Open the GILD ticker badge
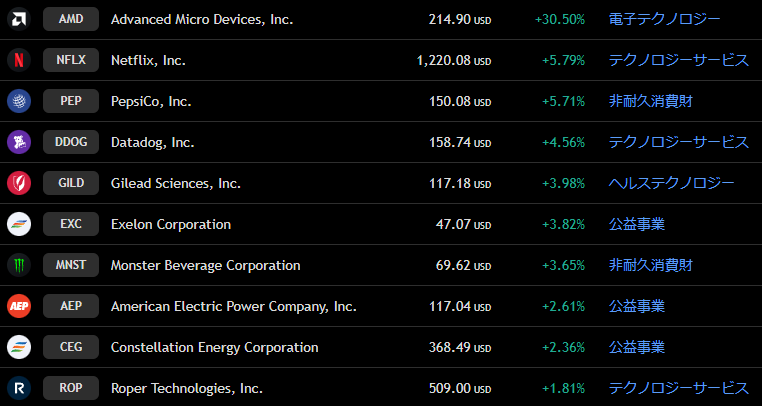 [x=71, y=183]
